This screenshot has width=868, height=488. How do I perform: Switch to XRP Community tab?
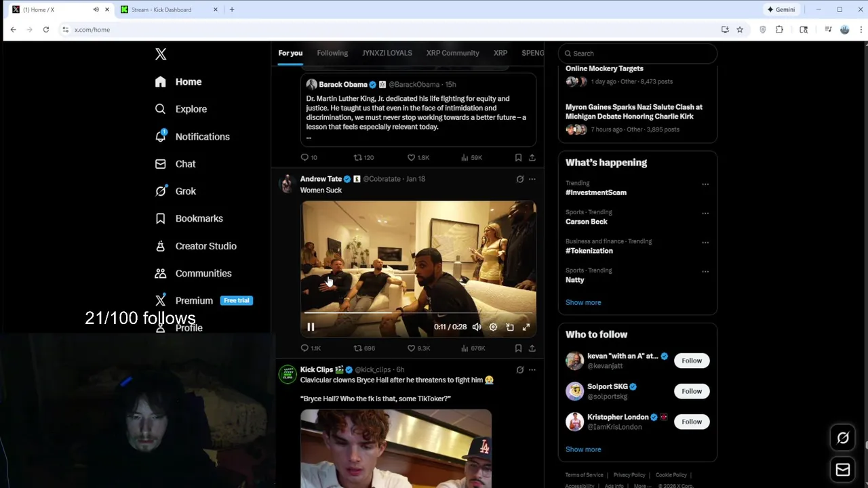[452, 53]
